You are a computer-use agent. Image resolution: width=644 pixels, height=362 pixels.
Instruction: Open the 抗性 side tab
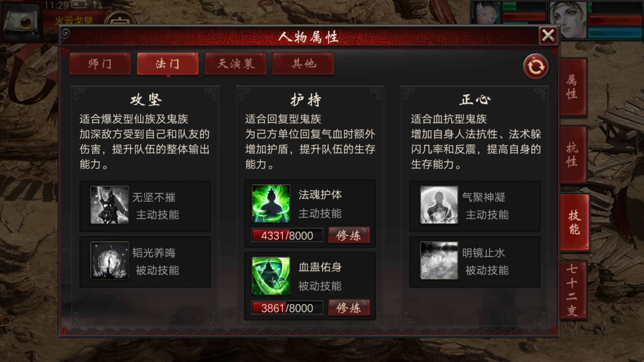click(573, 154)
